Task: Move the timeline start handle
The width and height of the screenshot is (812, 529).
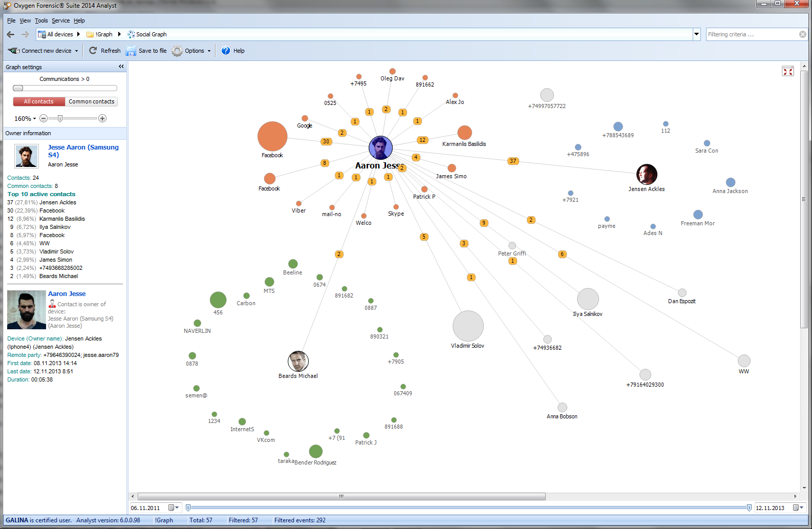Action: (188, 508)
